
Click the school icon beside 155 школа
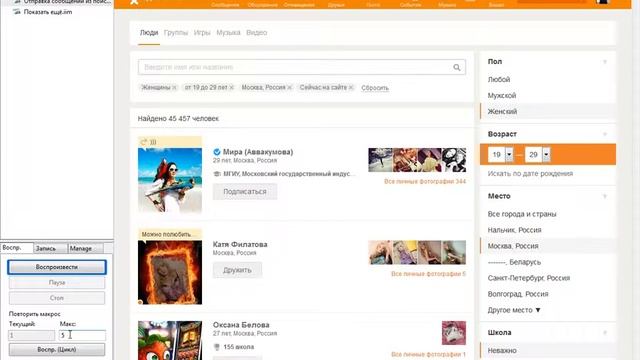click(x=217, y=347)
